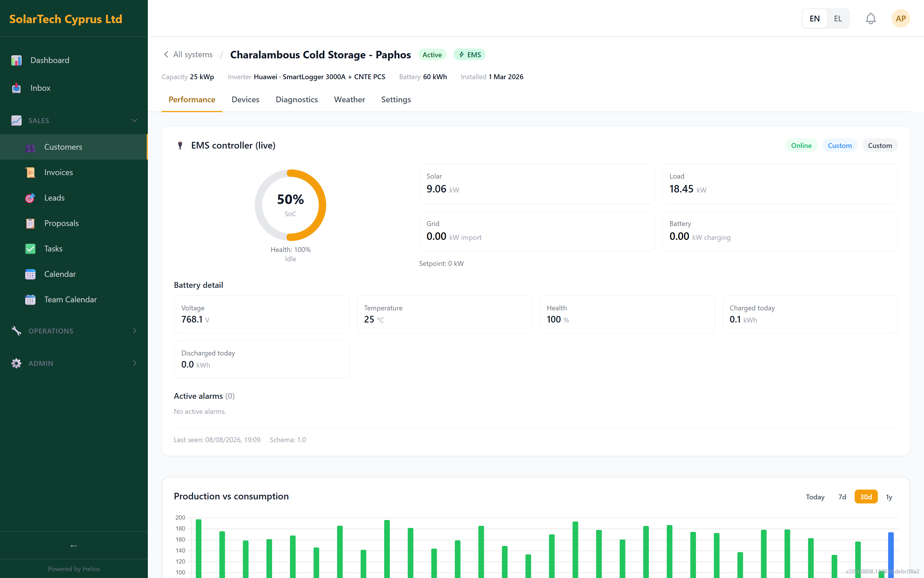Switch to the Diagnostics tab

click(x=297, y=100)
